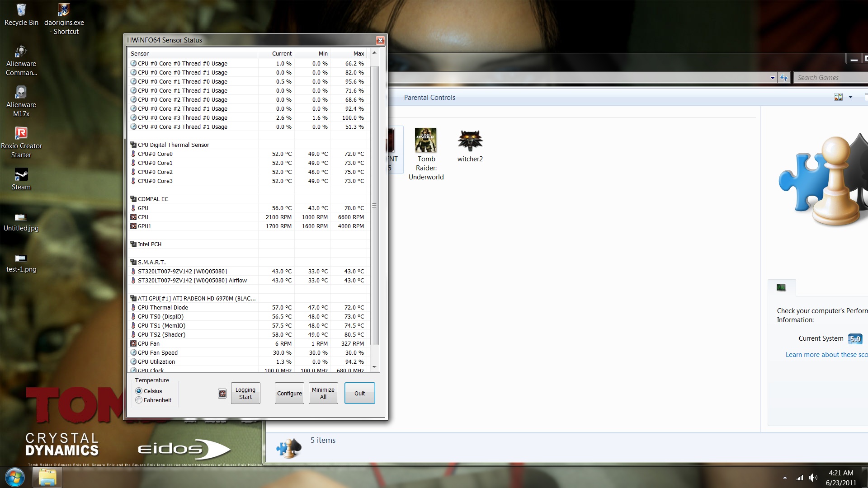Viewport: 868px width, 488px height.
Task: Launch the Steam desktop icon
Action: tap(21, 179)
